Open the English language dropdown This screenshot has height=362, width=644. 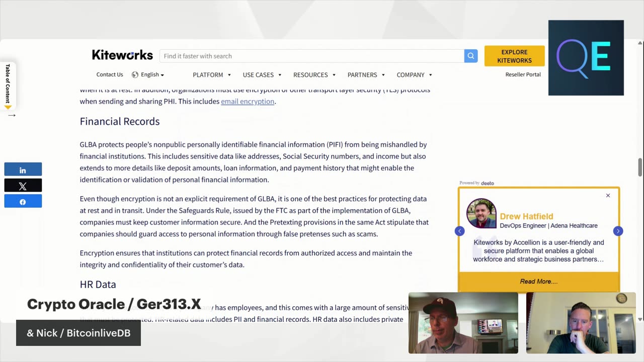[x=152, y=74]
